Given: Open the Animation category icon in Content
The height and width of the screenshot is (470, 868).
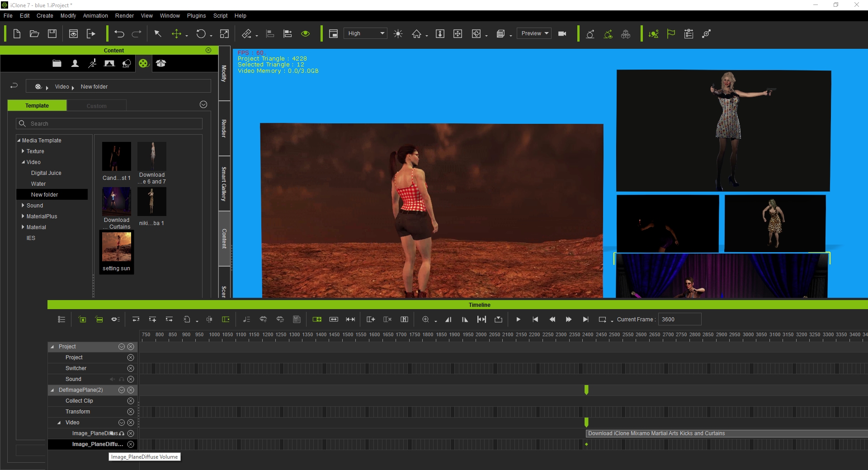Looking at the screenshot, I should (92, 63).
